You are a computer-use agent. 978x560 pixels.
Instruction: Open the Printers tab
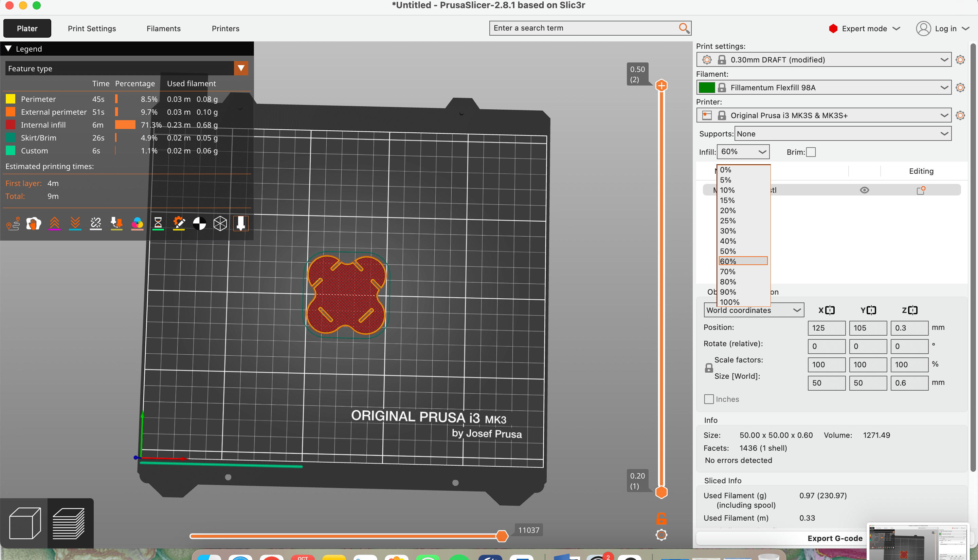pos(225,29)
